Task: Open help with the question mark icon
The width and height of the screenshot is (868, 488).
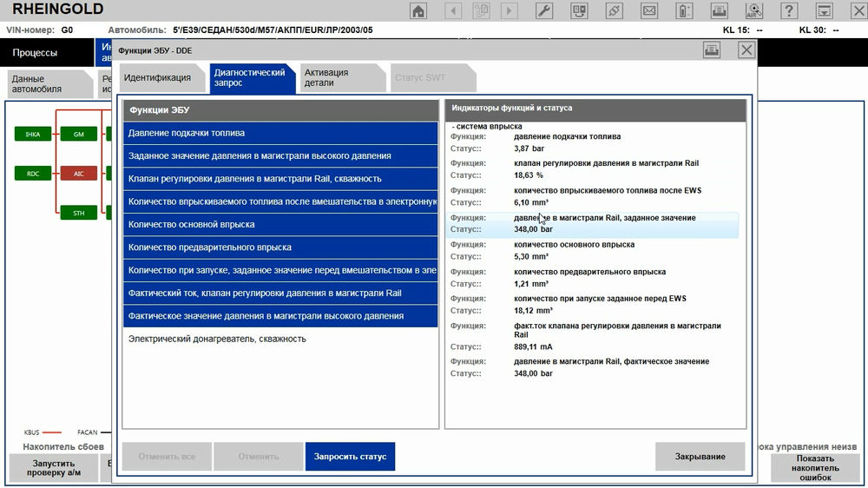Action: (x=788, y=10)
